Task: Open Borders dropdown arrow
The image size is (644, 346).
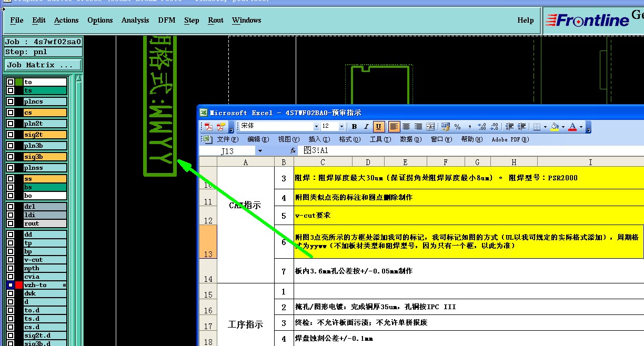Action: [544, 127]
